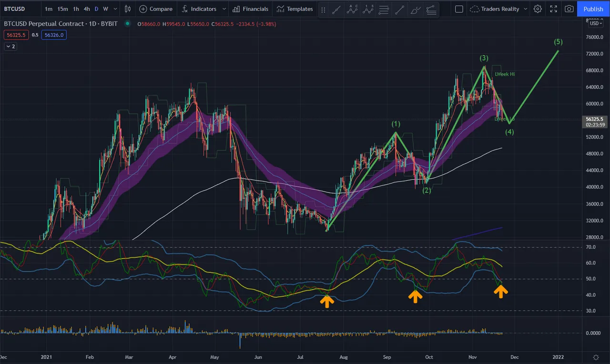Open indicator Templates
The height and width of the screenshot is (364, 610).
point(295,9)
